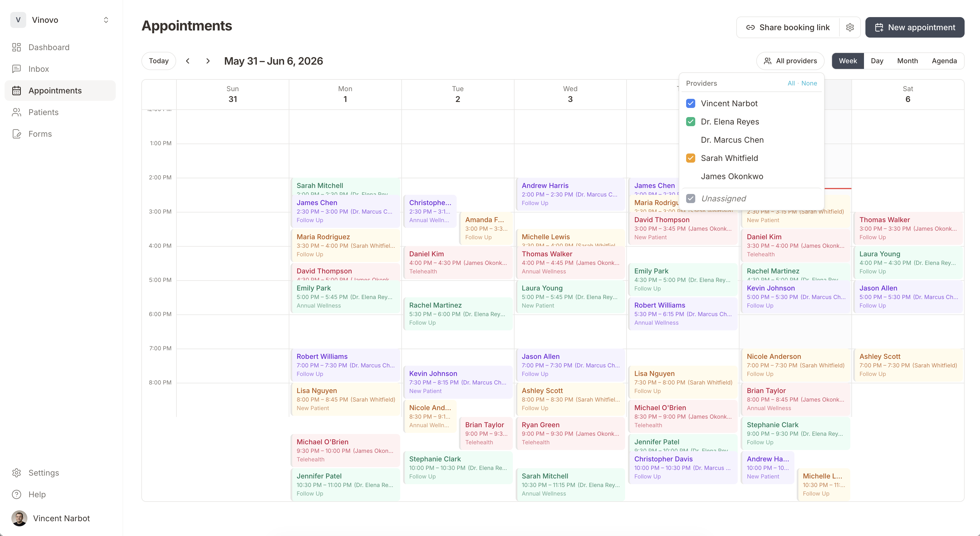Open Andrew Harris Wednesday 2:00 PM appointment

(x=570, y=194)
